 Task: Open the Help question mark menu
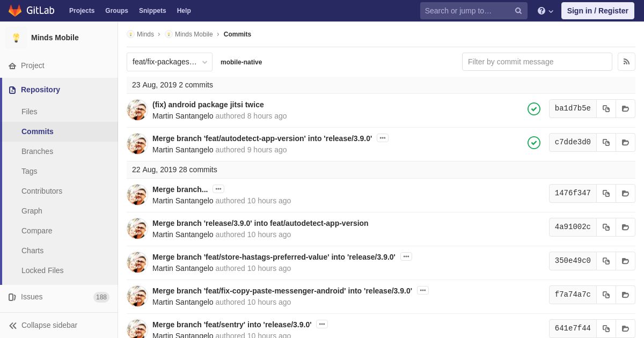point(545,11)
